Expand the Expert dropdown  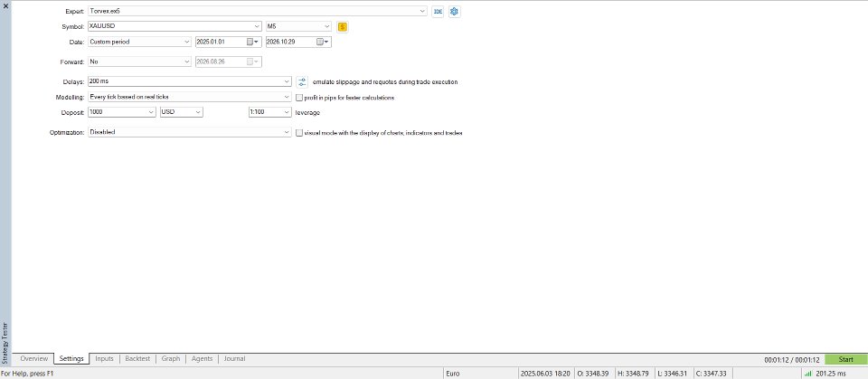[x=423, y=11]
